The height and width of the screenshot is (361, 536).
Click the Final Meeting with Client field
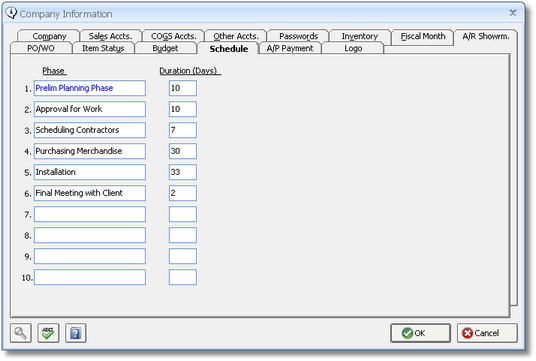(x=90, y=193)
